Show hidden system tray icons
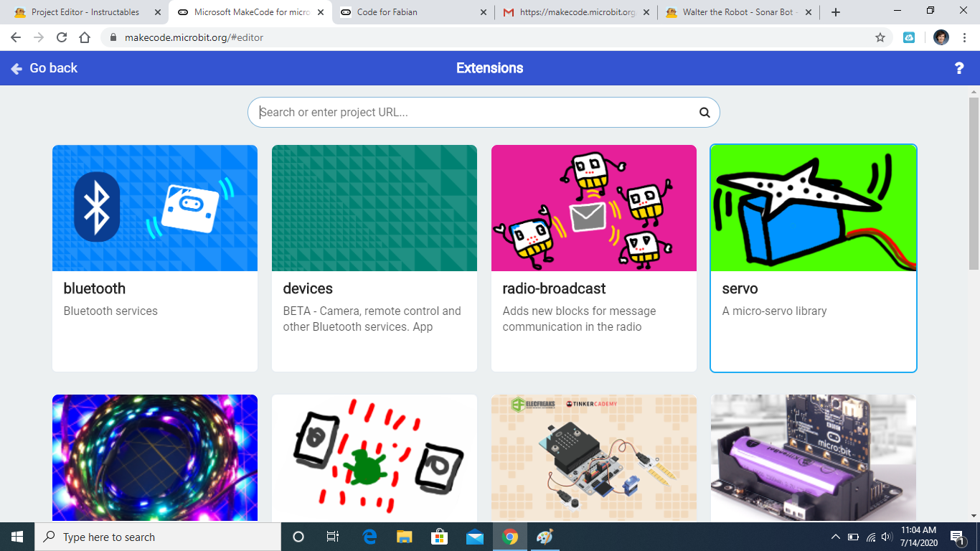 [835, 537]
